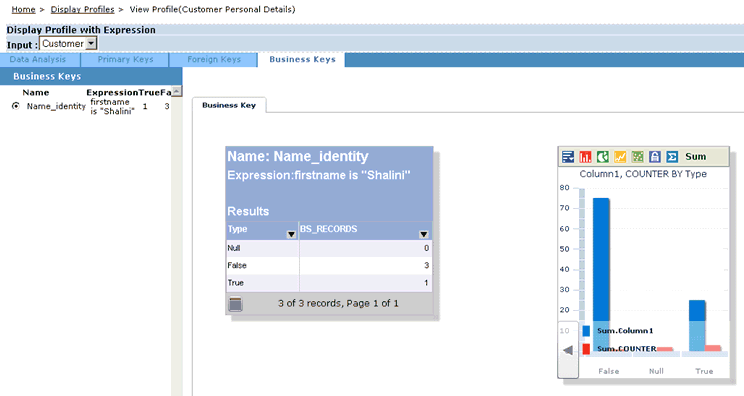Select the Business Key sub-tab
744x396 pixels.
coord(229,105)
